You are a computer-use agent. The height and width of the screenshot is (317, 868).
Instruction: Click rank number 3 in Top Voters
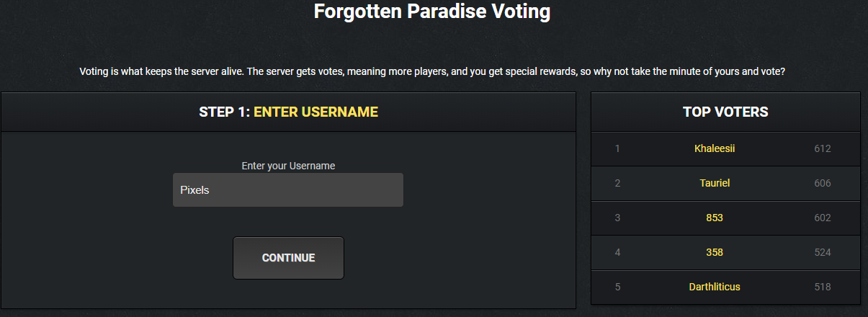click(617, 218)
